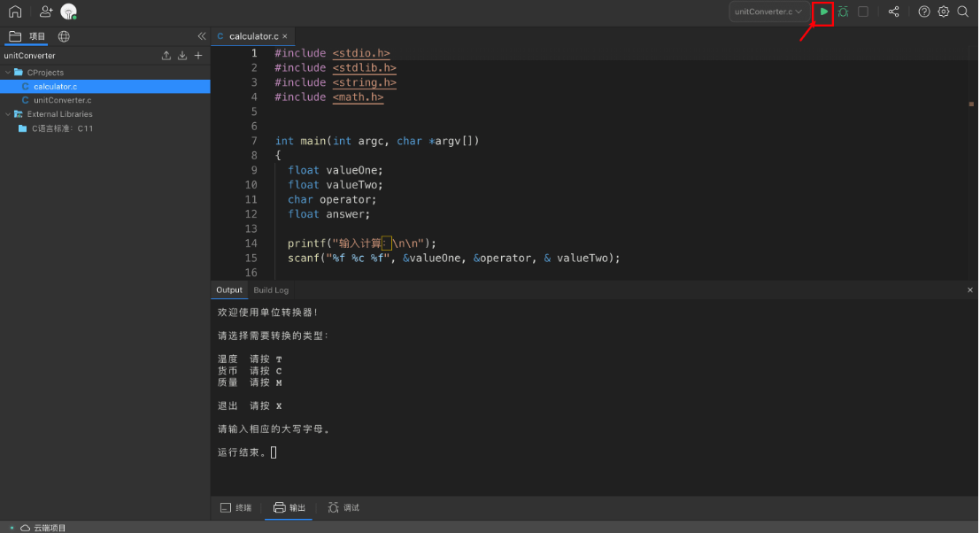
Task: Click the 货币 请按 C output line
Action: click(x=250, y=371)
